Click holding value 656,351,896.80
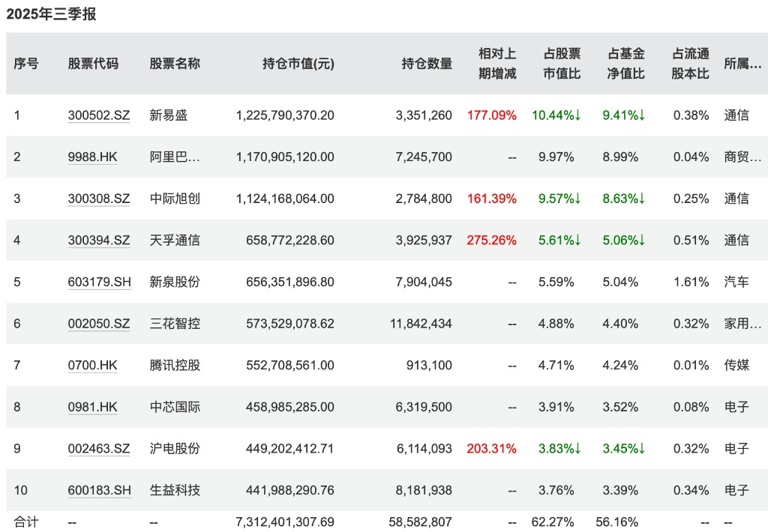Viewport: 768px width, 532px height. pos(290,282)
